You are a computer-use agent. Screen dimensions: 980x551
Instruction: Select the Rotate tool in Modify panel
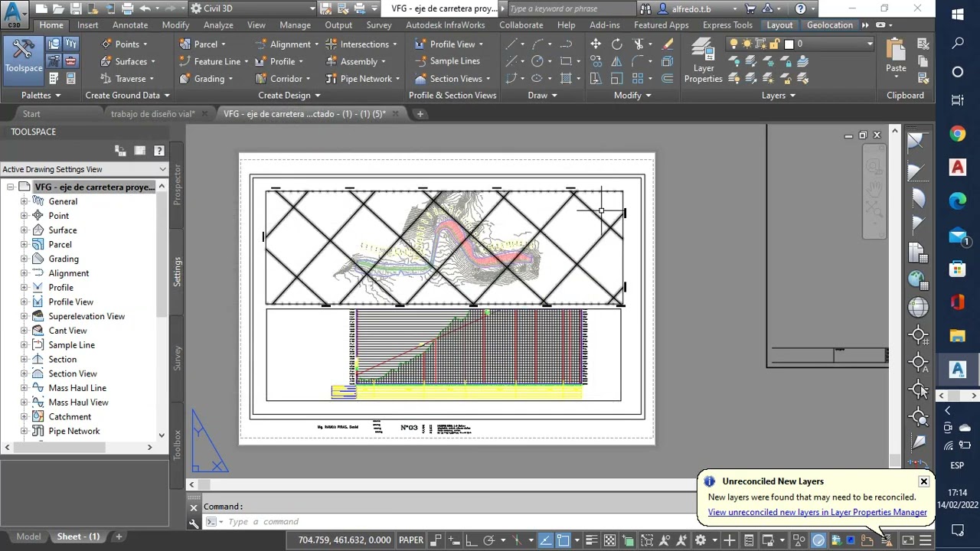coord(617,44)
